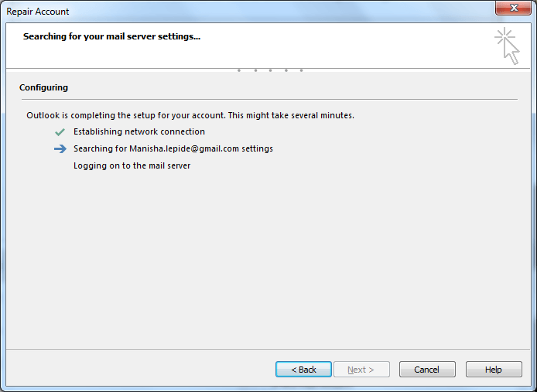
Task: Close the Repair Account dialog with X
Action: (x=513, y=8)
